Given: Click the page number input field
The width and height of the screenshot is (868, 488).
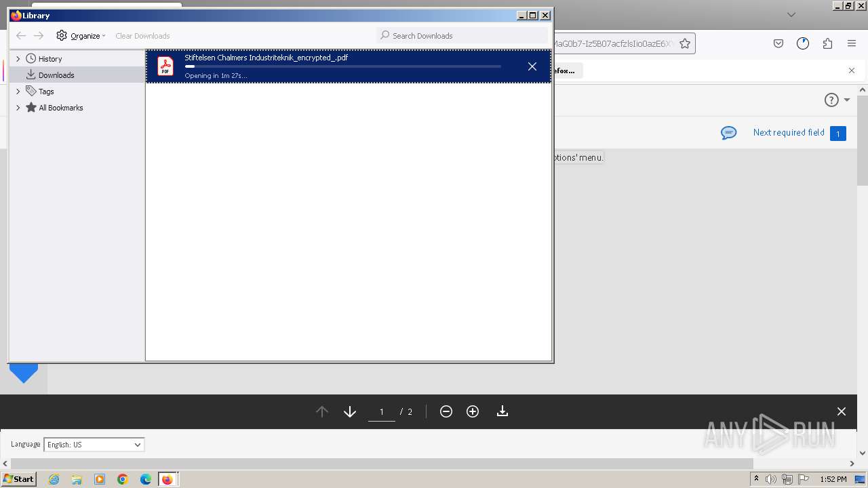Looking at the screenshot, I should point(382,411).
